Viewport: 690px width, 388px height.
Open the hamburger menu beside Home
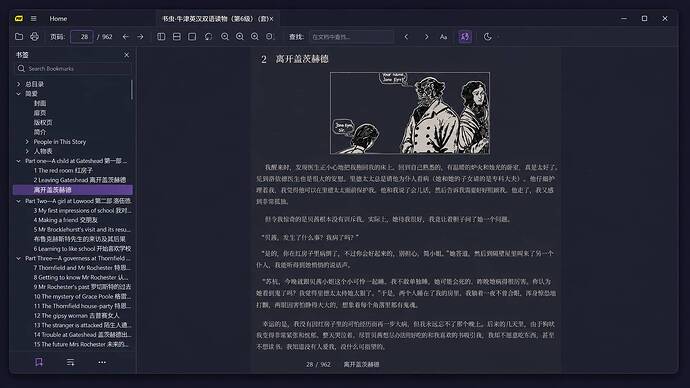point(33,18)
